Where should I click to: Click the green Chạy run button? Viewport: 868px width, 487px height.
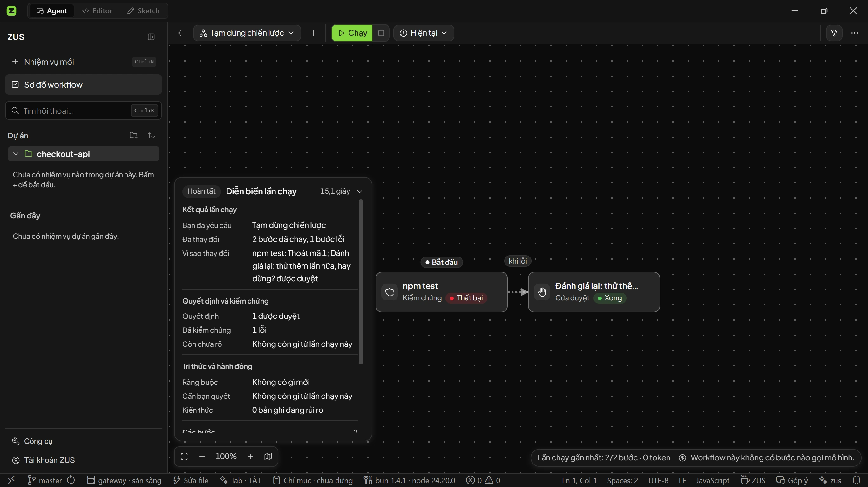point(352,33)
